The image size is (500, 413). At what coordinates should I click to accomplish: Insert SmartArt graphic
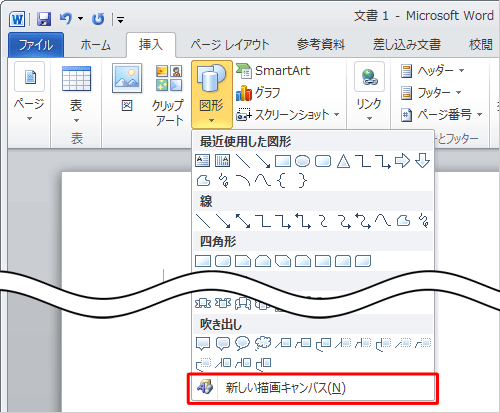pos(273,71)
